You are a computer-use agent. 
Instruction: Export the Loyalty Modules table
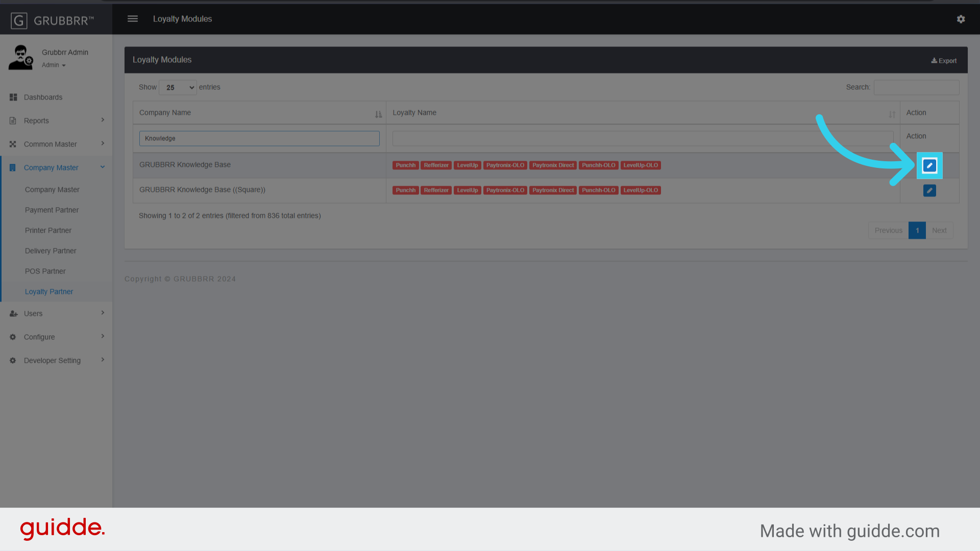click(x=944, y=61)
